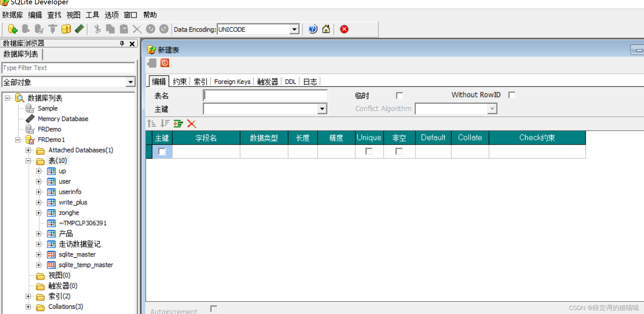Click the home house toolbar icon
The width and height of the screenshot is (644, 314).
[326, 29]
